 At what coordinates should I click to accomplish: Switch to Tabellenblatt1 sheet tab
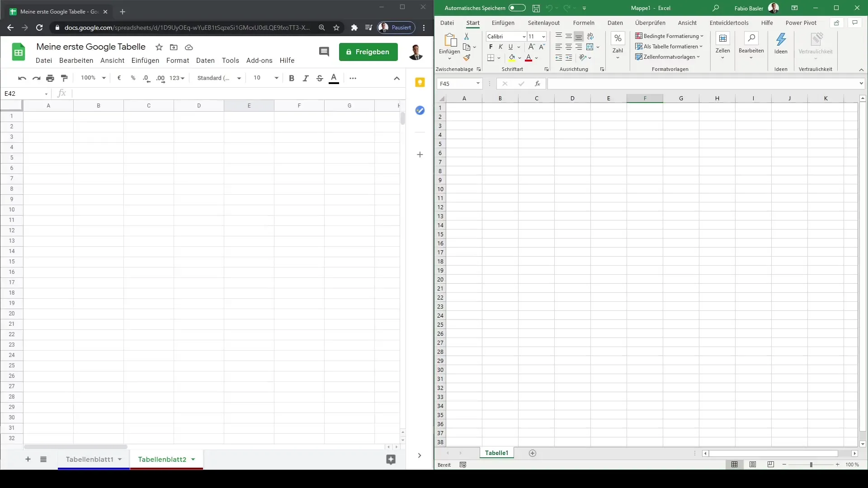pyautogui.click(x=90, y=459)
